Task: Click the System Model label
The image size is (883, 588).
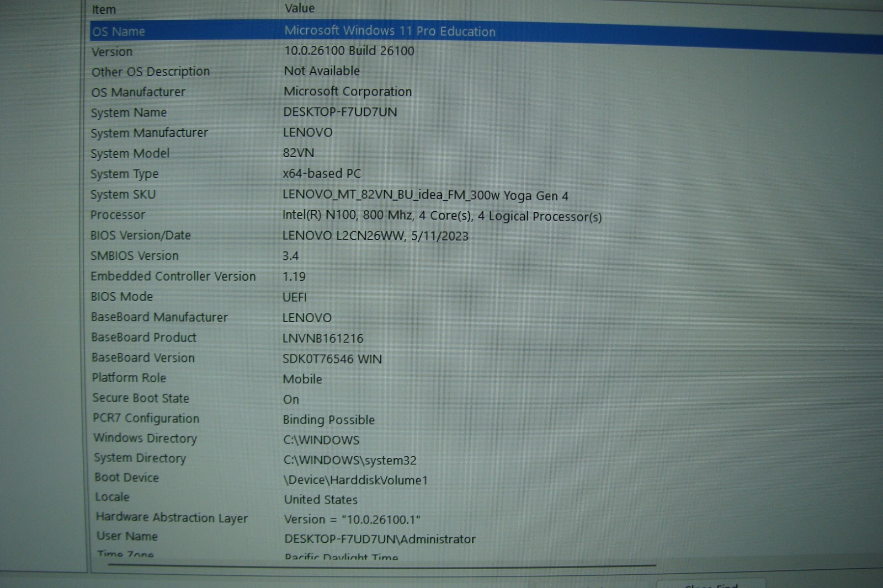Action: tap(130, 153)
